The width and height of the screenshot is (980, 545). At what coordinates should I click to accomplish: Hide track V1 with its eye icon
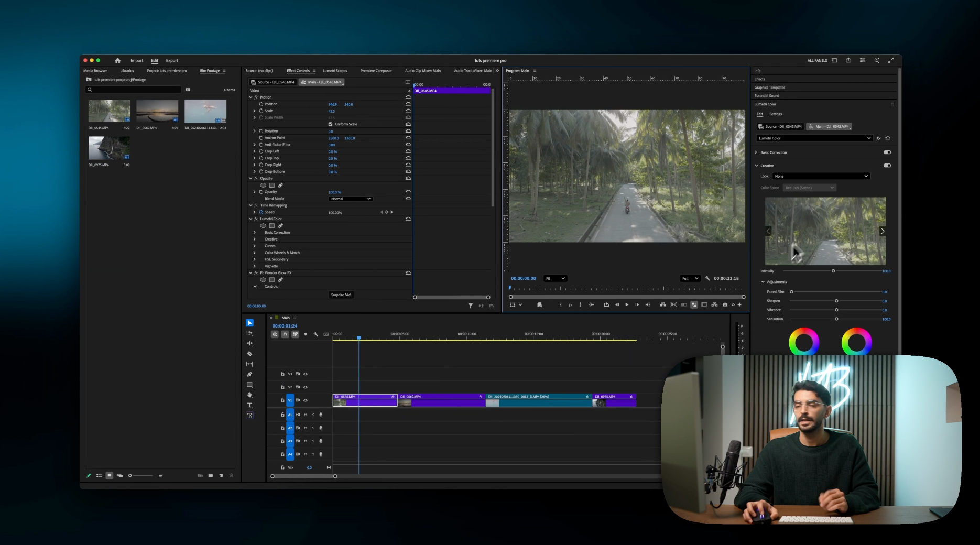point(306,400)
